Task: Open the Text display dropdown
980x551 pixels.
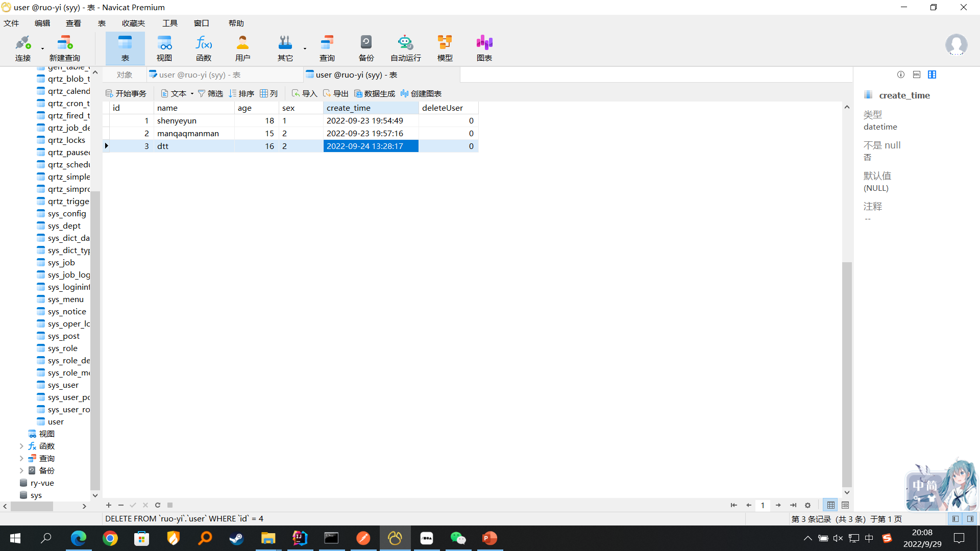Action: click(178, 93)
